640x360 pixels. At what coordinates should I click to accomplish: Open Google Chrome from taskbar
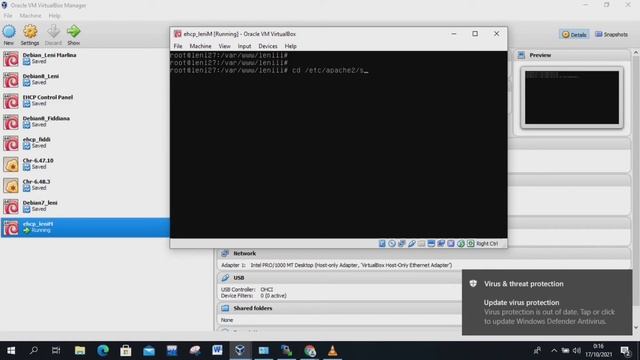310,351
